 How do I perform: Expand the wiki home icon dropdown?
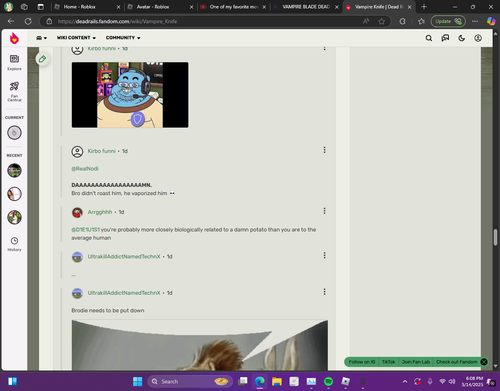[41, 38]
